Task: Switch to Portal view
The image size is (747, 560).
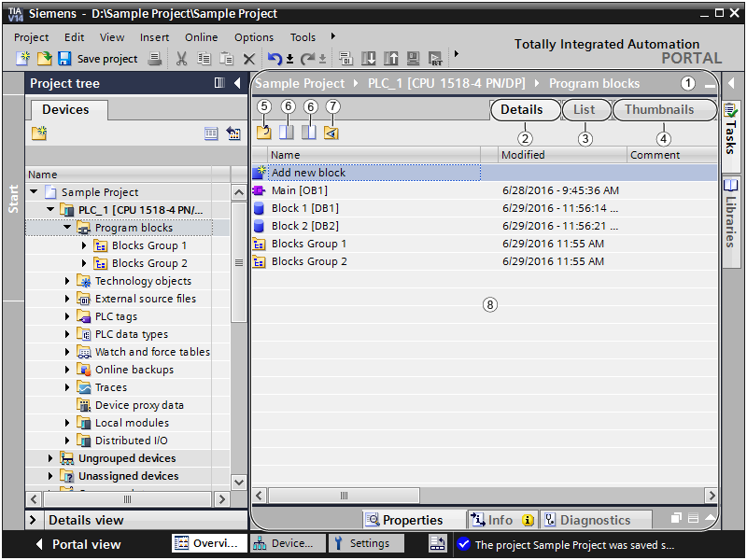Action: pyautogui.click(x=78, y=544)
